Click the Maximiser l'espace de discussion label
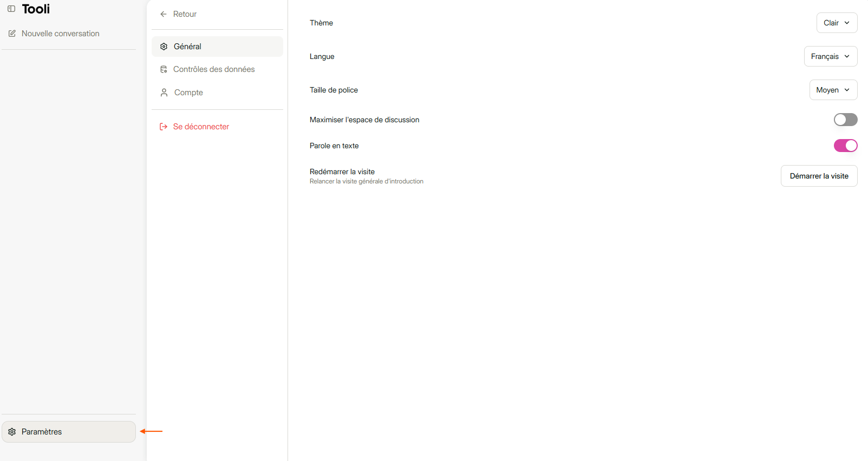This screenshot has width=868, height=461. coord(364,120)
